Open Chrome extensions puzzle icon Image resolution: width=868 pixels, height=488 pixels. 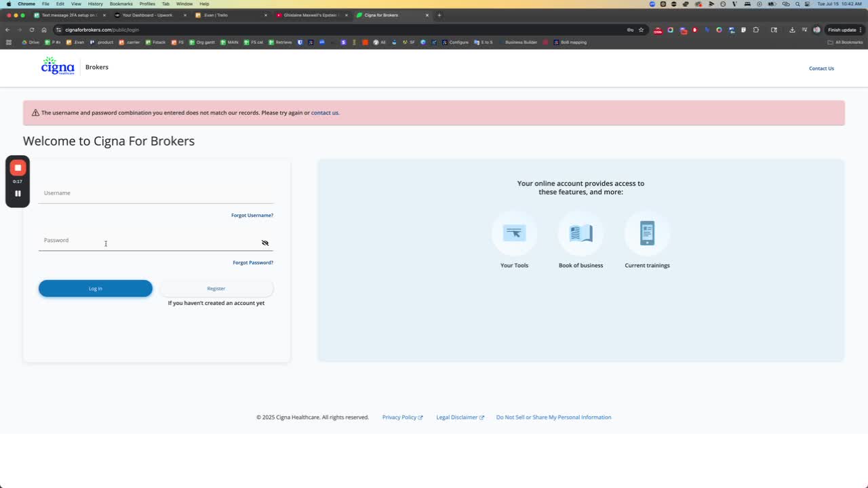pyautogui.click(x=756, y=30)
